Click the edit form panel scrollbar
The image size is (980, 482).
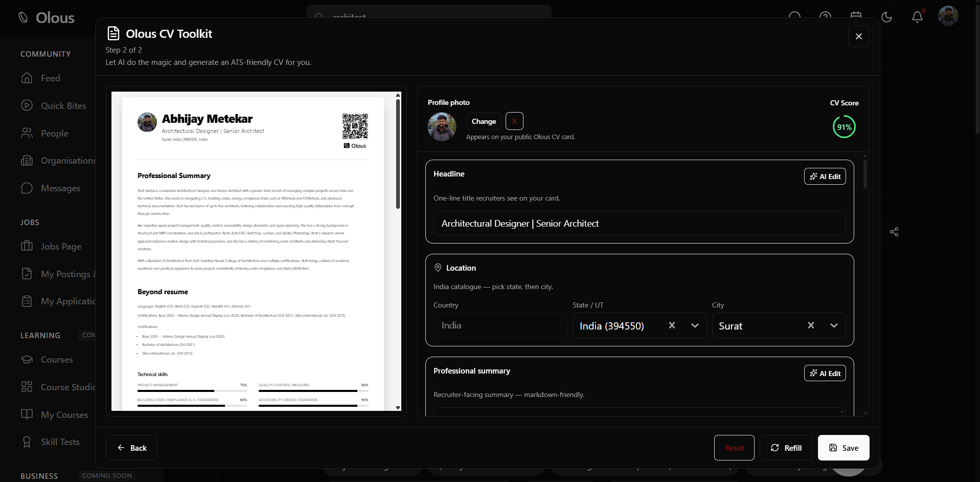pyautogui.click(x=865, y=174)
